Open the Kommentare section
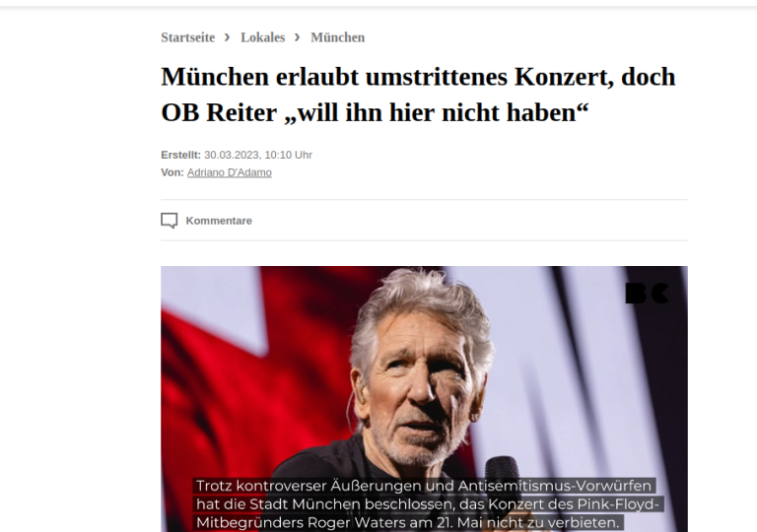Image resolution: width=757 pixels, height=532 pixels. (219, 221)
